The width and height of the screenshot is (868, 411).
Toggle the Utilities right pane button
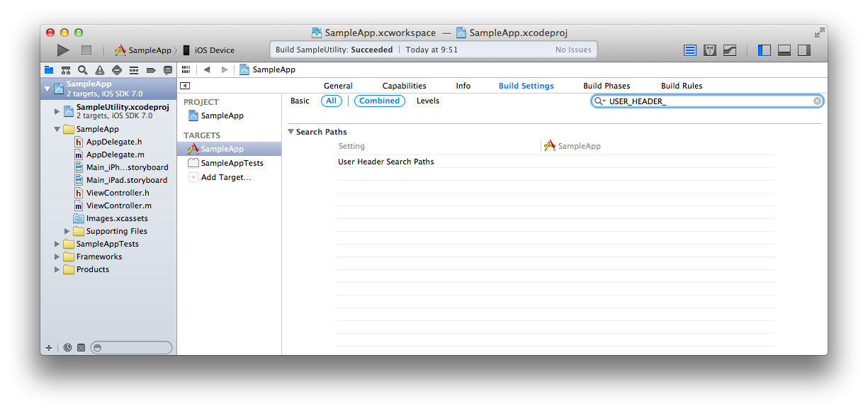(804, 50)
